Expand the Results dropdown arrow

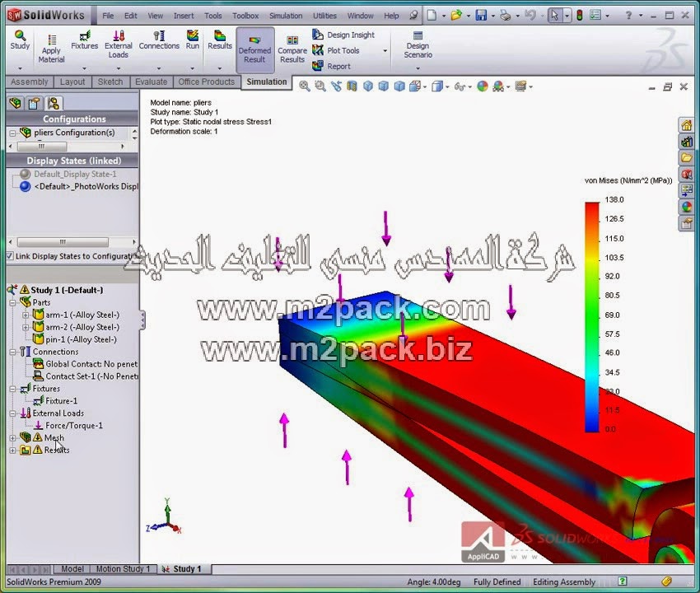(220, 68)
